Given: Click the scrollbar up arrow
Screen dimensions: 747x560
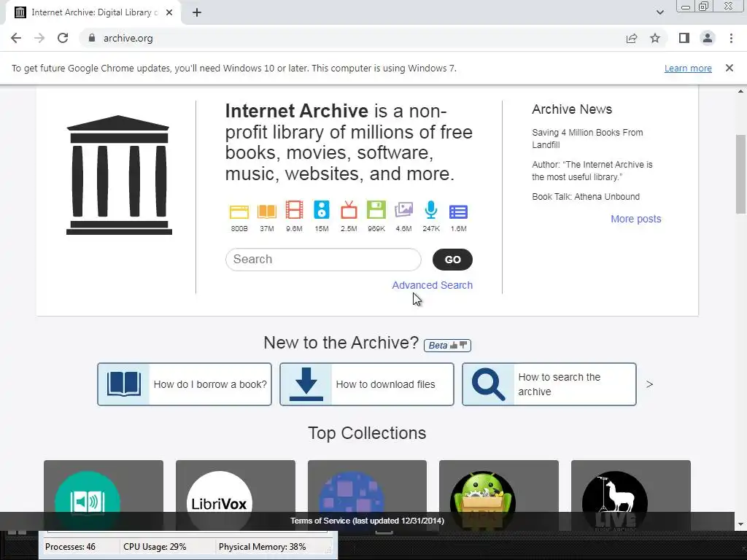Looking at the screenshot, I should [x=741, y=91].
